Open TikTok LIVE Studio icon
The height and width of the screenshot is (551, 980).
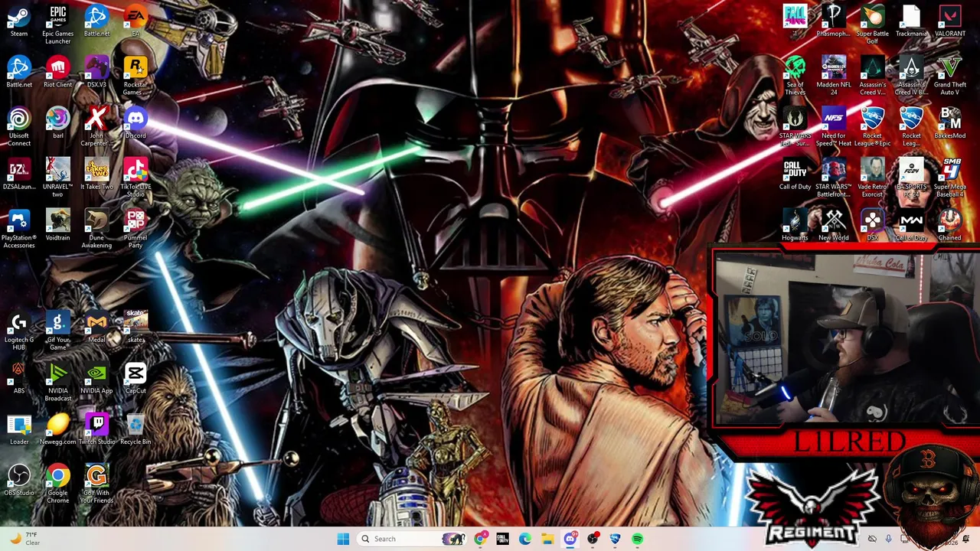coord(136,178)
